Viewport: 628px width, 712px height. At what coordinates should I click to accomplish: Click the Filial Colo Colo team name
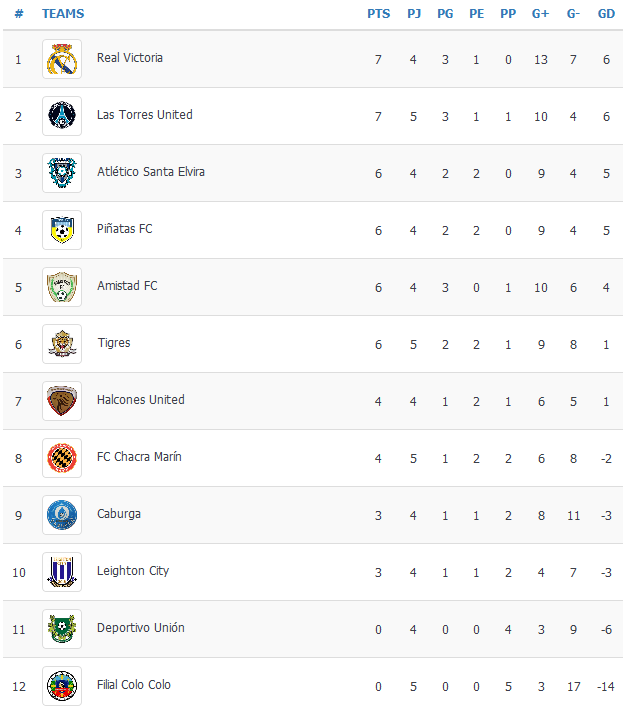(x=134, y=685)
